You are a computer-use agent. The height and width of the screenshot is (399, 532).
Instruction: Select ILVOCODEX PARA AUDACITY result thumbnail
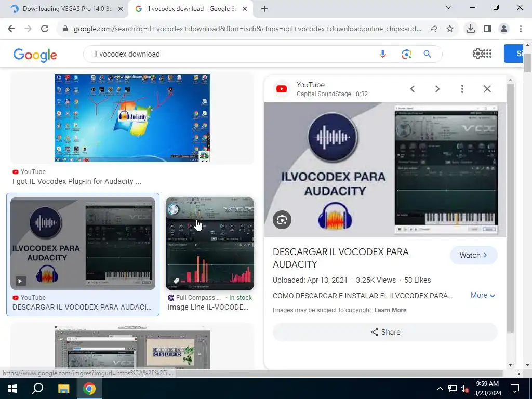pos(83,244)
